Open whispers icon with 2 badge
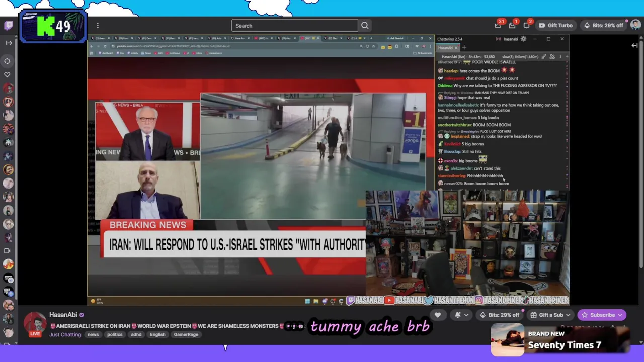The width and height of the screenshot is (644, 362). tap(527, 25)
